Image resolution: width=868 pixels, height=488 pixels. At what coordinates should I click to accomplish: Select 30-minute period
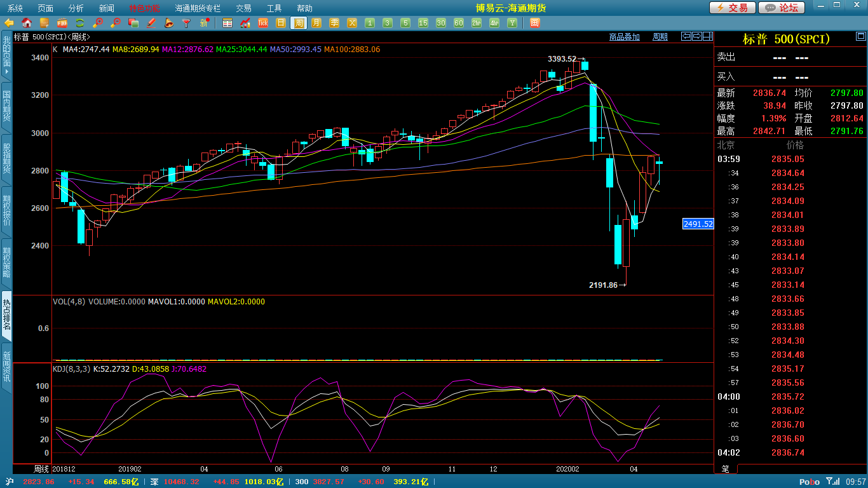point(441,23)
